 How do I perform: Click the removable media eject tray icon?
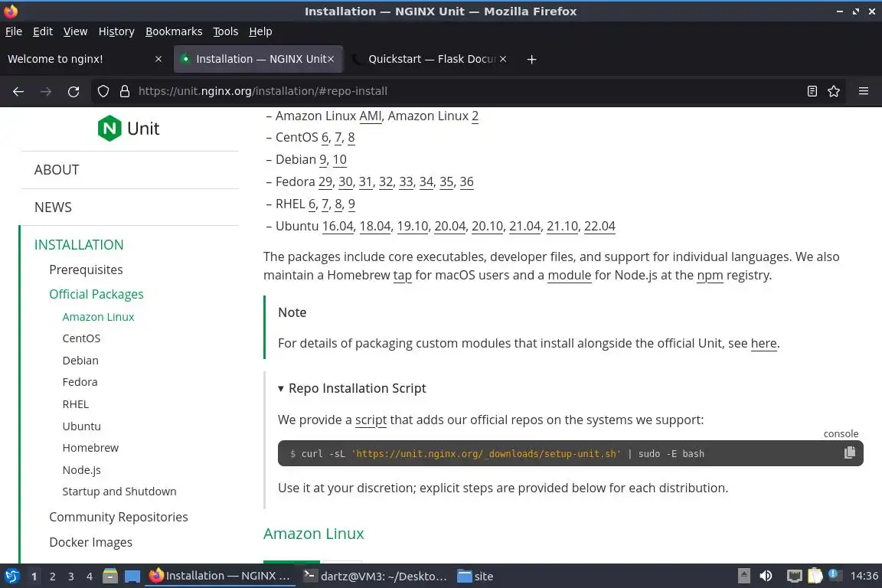[x=743, y=577]
